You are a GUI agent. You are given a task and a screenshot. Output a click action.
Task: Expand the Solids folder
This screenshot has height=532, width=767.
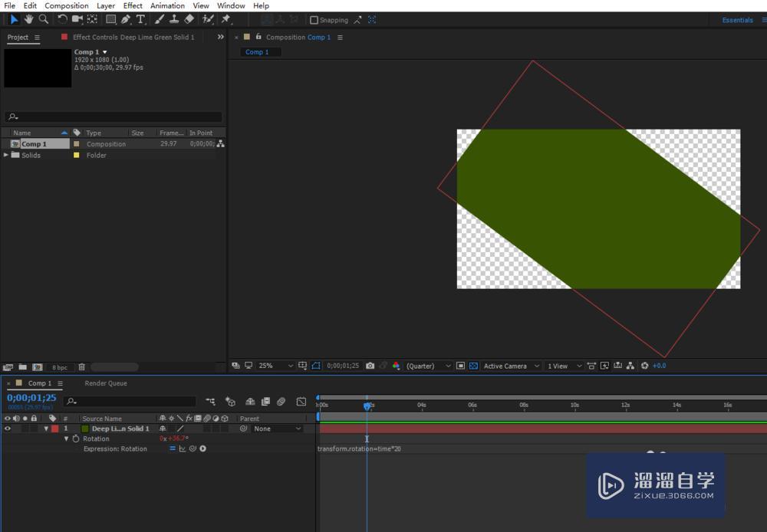[x=6, y=155]
